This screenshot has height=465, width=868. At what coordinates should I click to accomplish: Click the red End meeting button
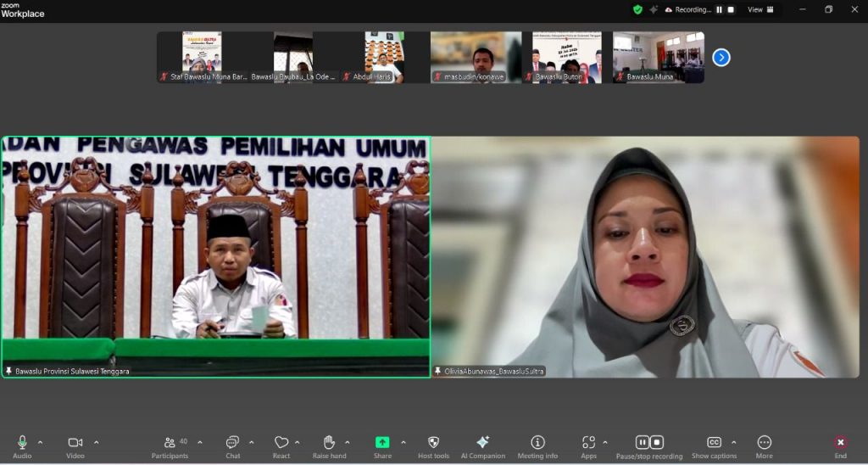click(x=840, y=443)
